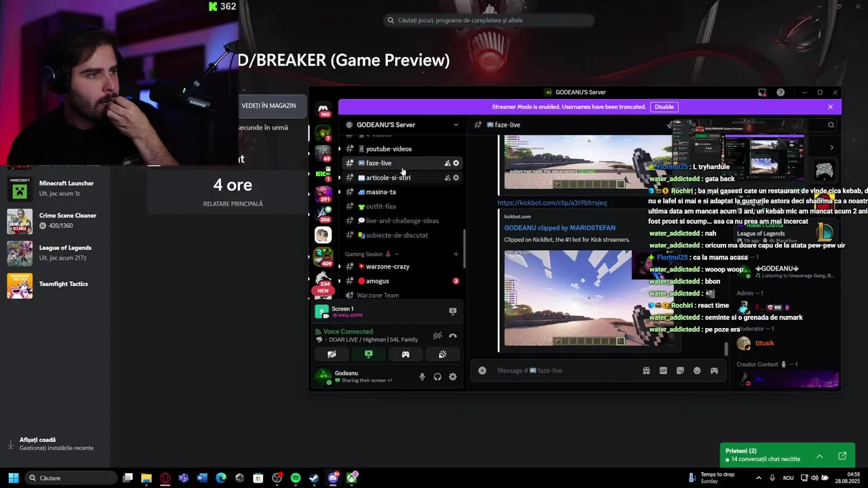
Task: Open the subiecte-de-discutat channel
Action: (x=401, y=235)
